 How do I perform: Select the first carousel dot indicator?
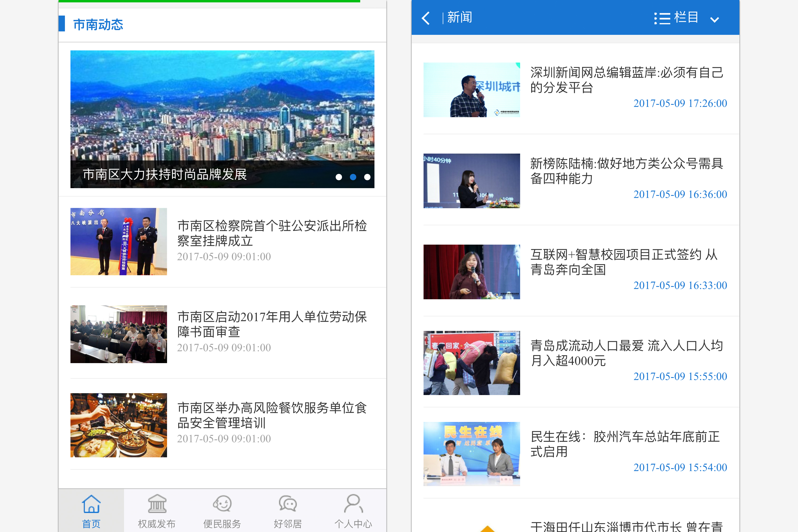339,177
